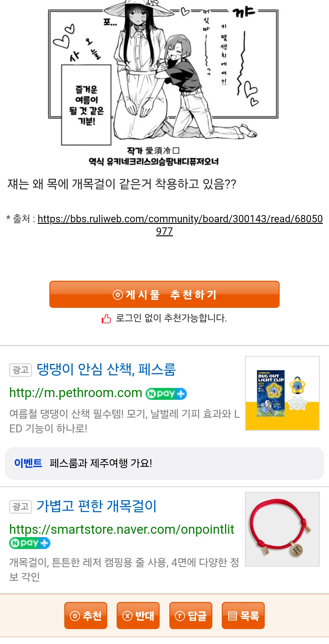Viewport: 329px width, 644px height.
Task: Click the orange 게시물 추천하기 button
Action: [164, 294]
